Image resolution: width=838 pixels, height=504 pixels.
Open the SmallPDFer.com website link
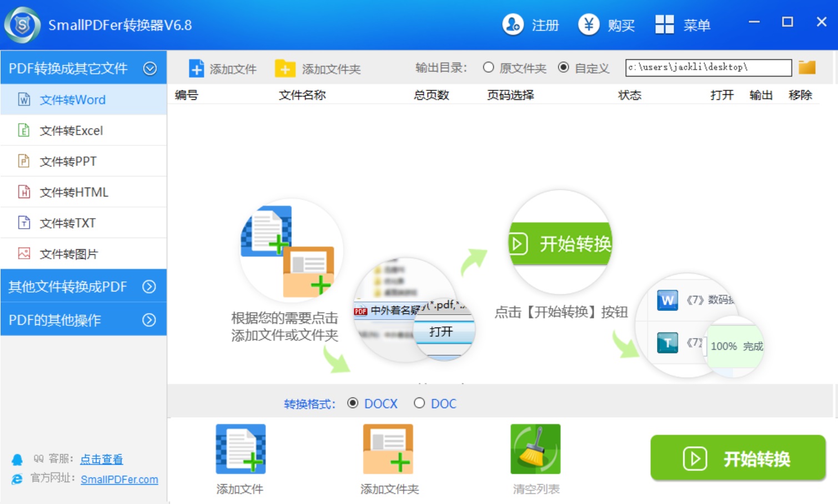(119, 479)
